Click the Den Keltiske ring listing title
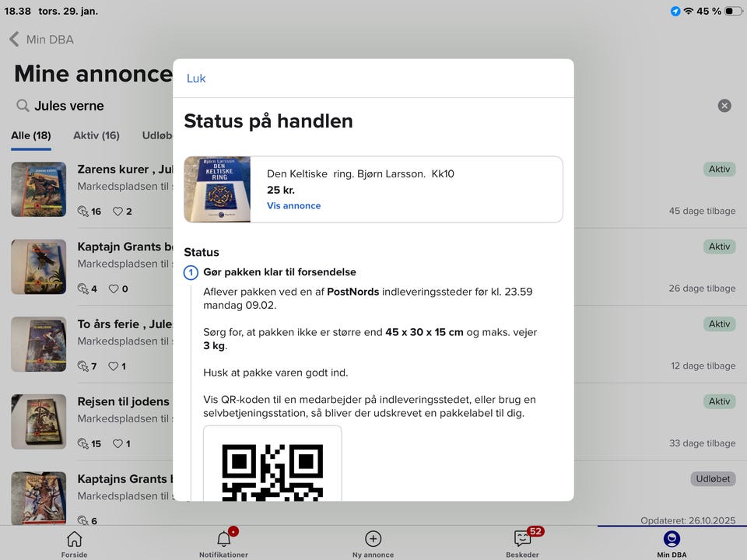This screenshot has width=747, height=560. (360, 173)
